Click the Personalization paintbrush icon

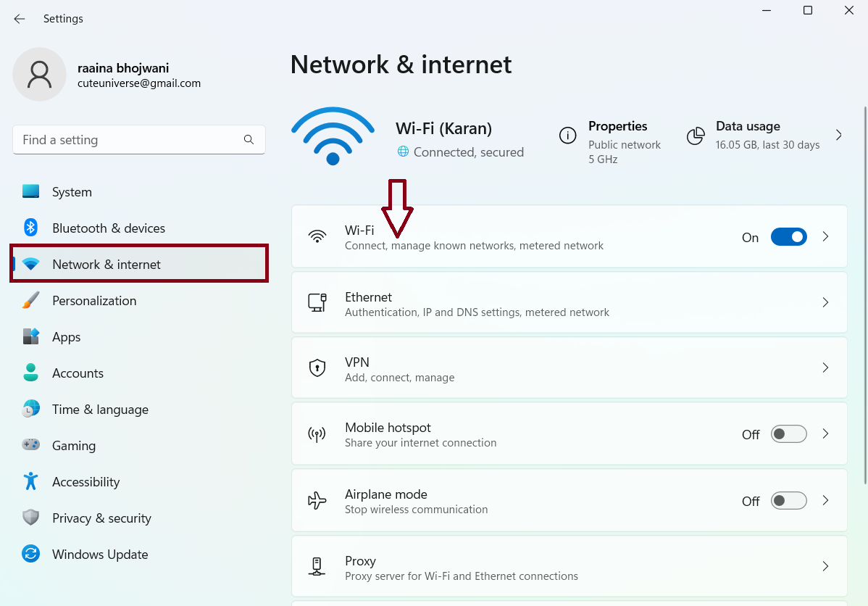(30, 300)
